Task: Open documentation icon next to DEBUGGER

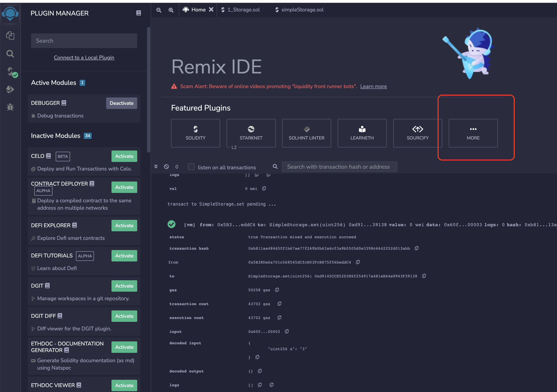Action: (x=64, y=103)
